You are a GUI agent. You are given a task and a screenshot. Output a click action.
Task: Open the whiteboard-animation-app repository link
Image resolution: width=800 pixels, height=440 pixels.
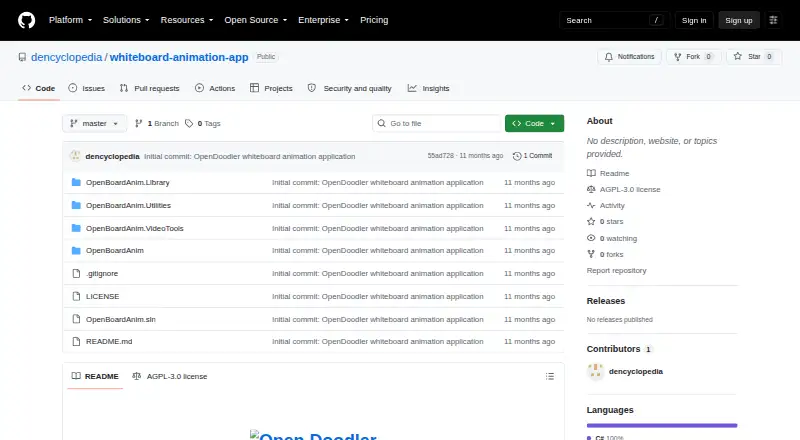(x=179, y=57)
